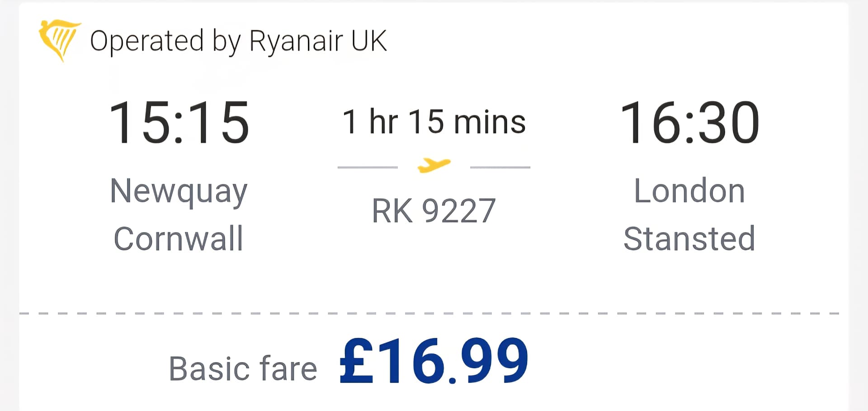The image size is (868, 411).
Task: Select London arrival city name
Action: click(x=689, y=191)
